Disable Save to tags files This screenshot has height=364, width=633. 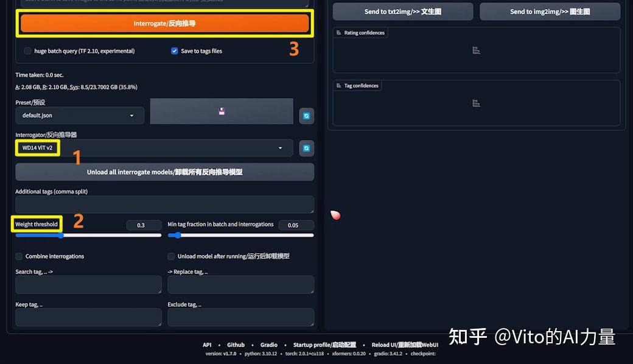[x=175, y=51]
